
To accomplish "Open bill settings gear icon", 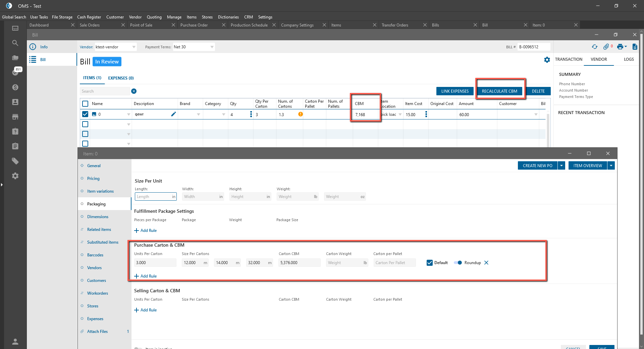I will coord(547,60).
